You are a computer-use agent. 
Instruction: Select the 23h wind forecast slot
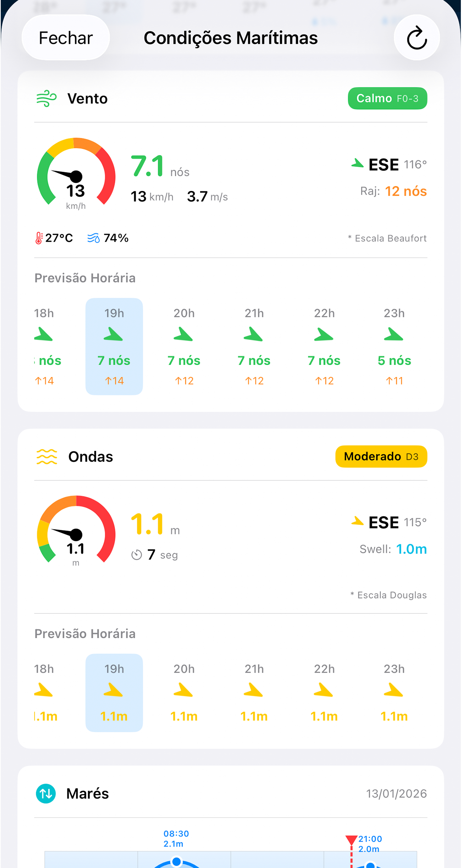[x=394, y=346]
